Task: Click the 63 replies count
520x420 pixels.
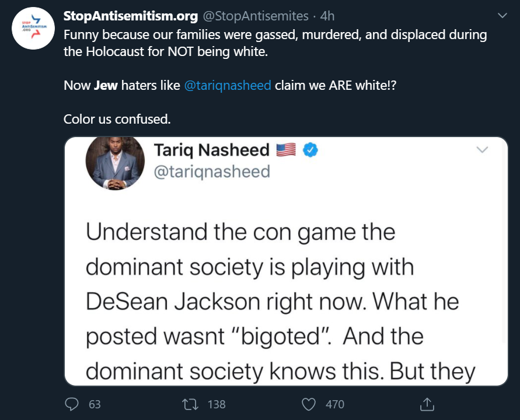Action: (95, 404)
